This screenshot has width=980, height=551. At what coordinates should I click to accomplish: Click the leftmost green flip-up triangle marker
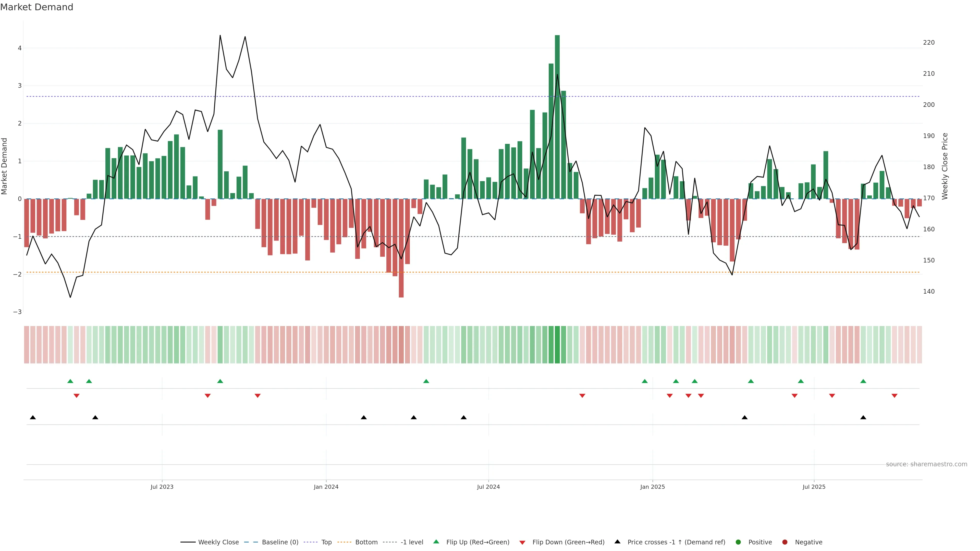70,381
